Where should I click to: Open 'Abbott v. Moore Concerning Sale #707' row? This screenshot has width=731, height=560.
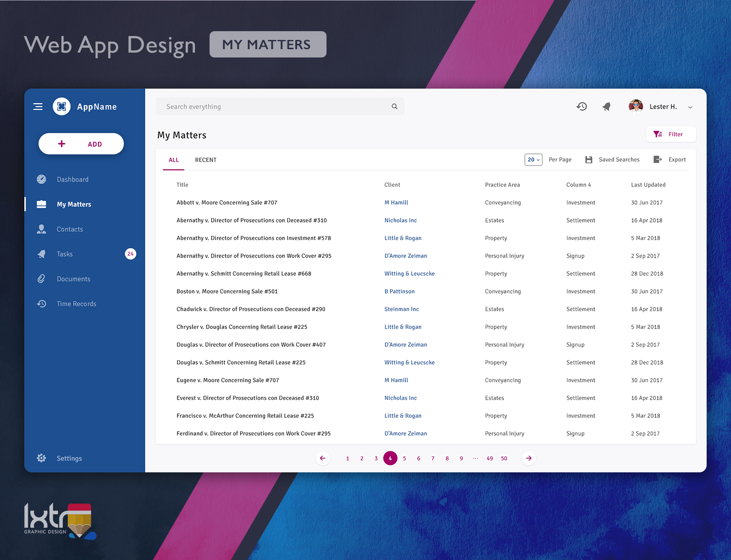tap(227, 203)
